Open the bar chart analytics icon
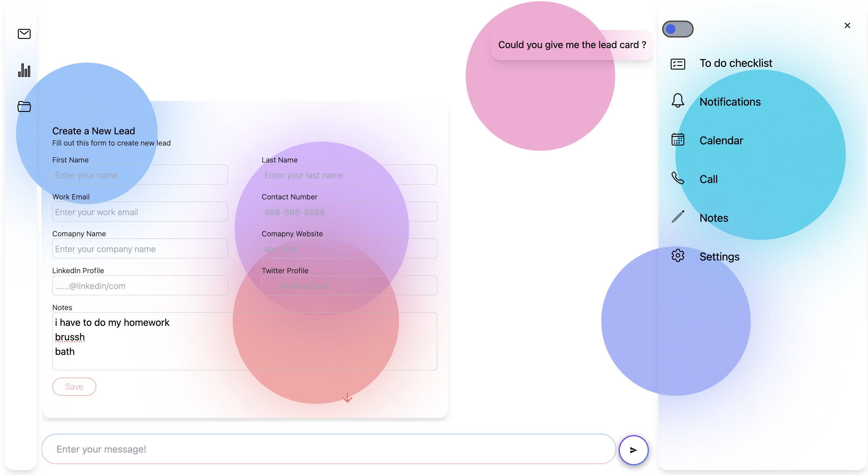Image resolution: width=868 pixels, height=475 pixels. pos(24,70)
